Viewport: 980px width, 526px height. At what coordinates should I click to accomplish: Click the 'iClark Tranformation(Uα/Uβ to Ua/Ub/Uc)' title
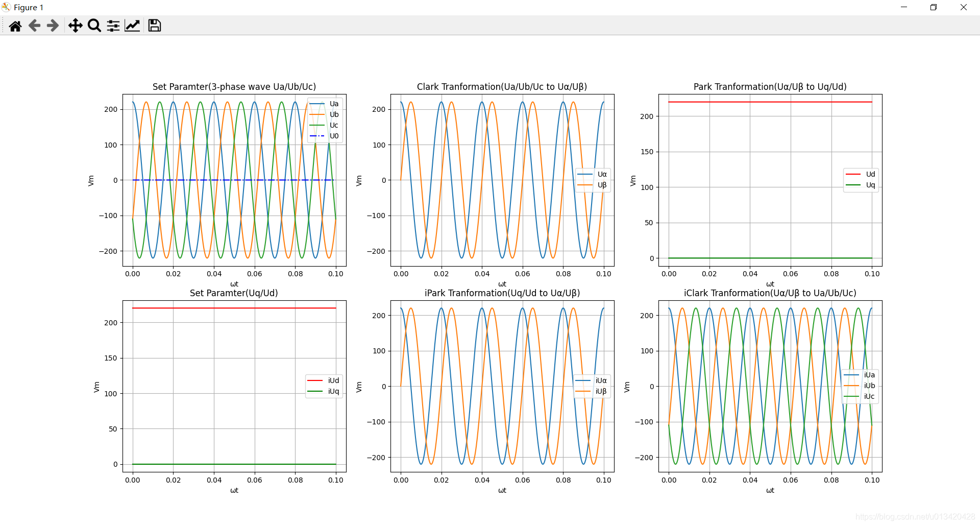click(770, 293)
